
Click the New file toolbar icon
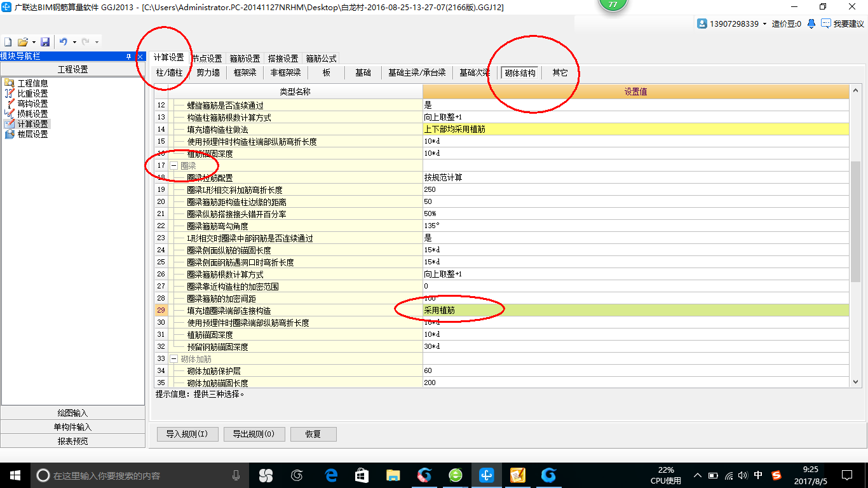8,42
